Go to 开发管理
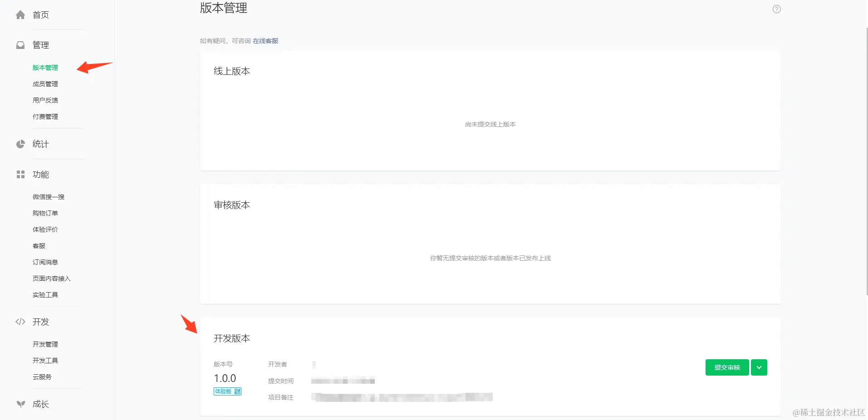Image resolution: width=868 pixels, height=420 pixels. tap(45, 344)
